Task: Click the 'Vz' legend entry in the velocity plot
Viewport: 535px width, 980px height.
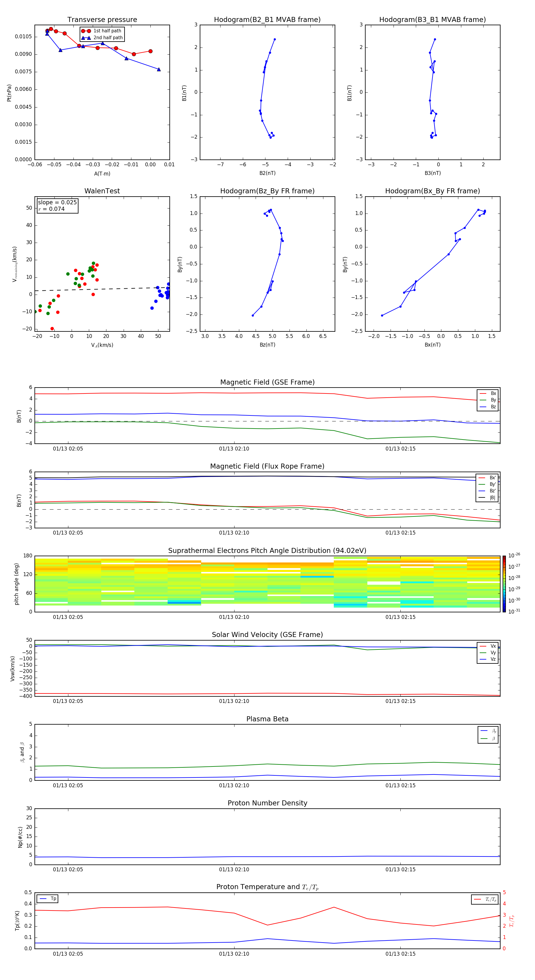Action: coord(488,659)
